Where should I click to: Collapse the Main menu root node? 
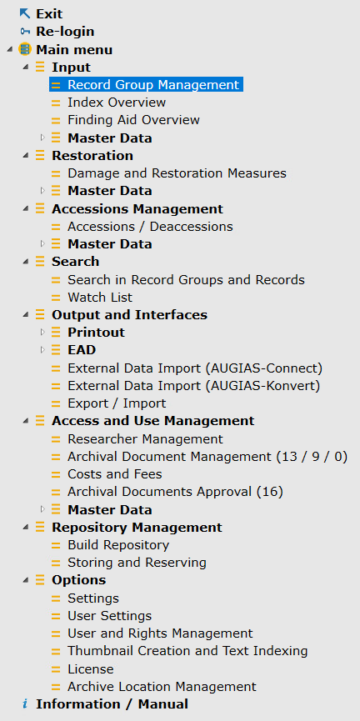tap(10, 50)
